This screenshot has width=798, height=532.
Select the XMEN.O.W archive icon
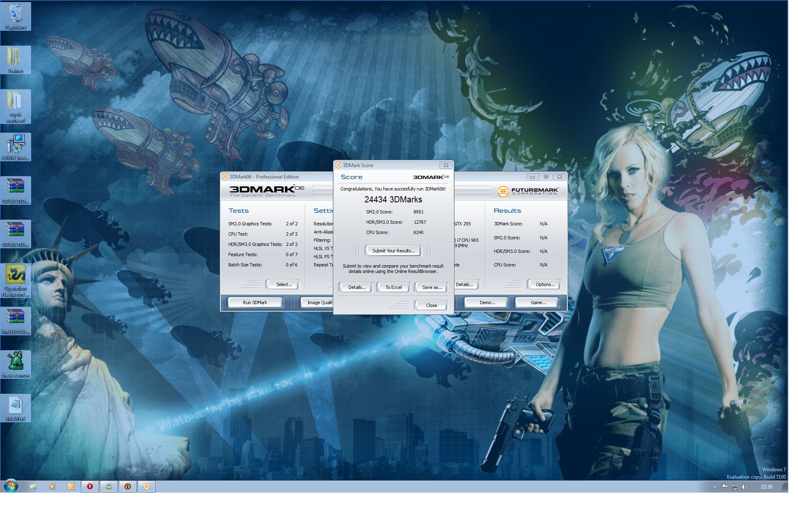tap(16, 321)
